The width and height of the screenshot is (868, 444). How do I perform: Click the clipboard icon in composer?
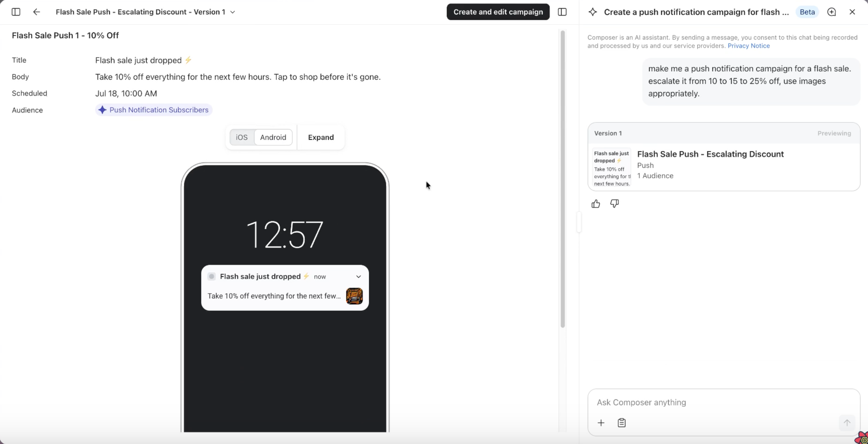click(x=622, y=423)
